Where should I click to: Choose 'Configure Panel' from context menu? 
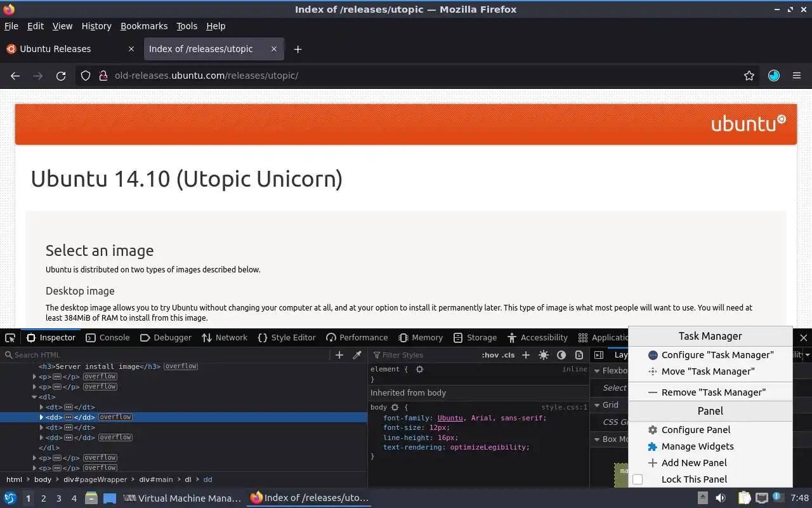pyautogui.click(x=710, y=430)
